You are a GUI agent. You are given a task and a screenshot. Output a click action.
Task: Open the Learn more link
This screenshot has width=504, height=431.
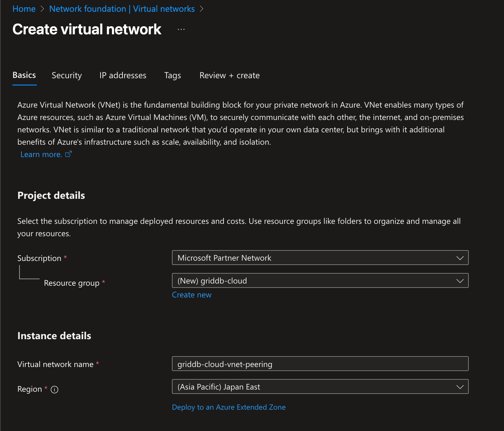pyautogui.click(x=41, y=154)
